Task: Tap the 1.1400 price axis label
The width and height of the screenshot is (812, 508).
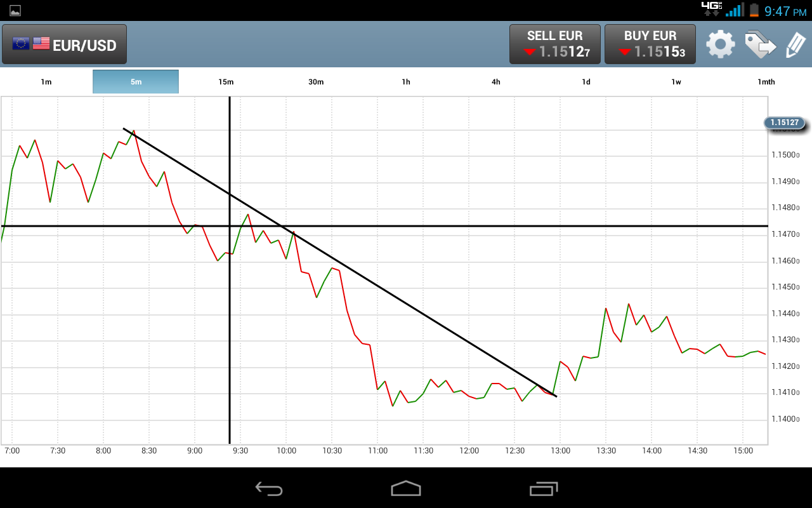Action: tap(785, 419)
